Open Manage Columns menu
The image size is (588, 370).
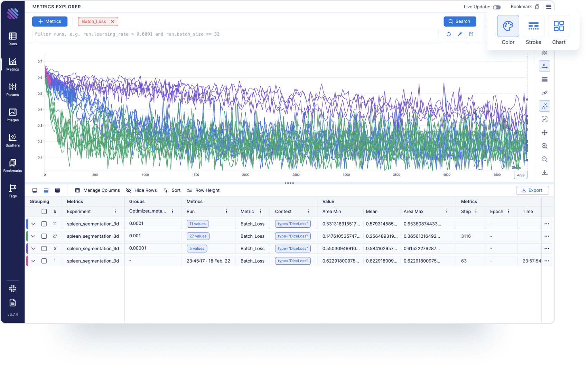[x=97, y=190]
